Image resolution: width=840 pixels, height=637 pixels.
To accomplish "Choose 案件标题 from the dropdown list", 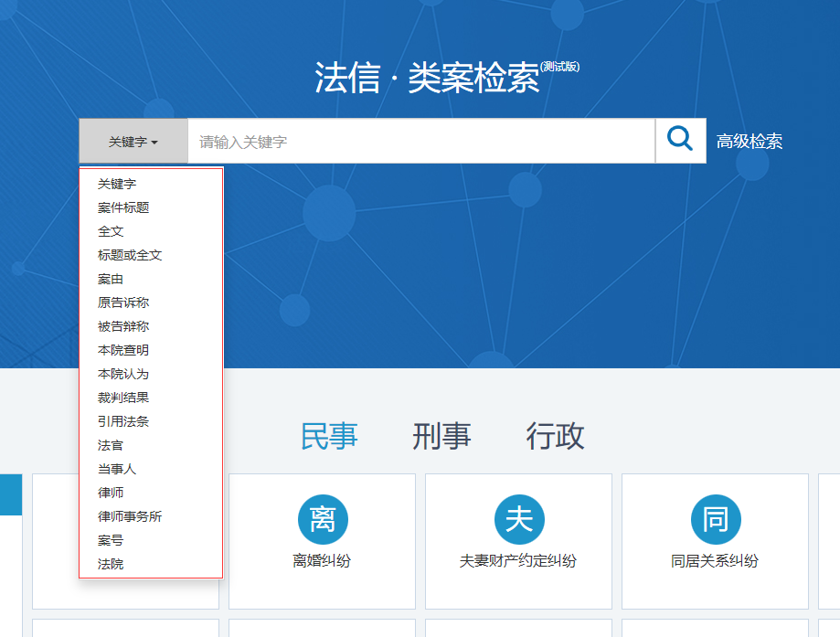I will pos(123,207).
